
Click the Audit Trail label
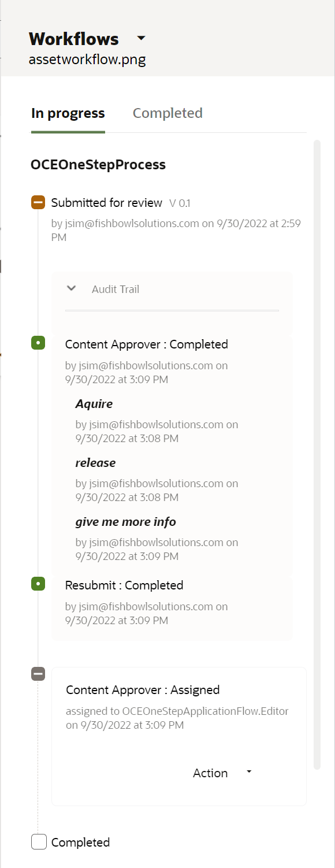[116, 289]
